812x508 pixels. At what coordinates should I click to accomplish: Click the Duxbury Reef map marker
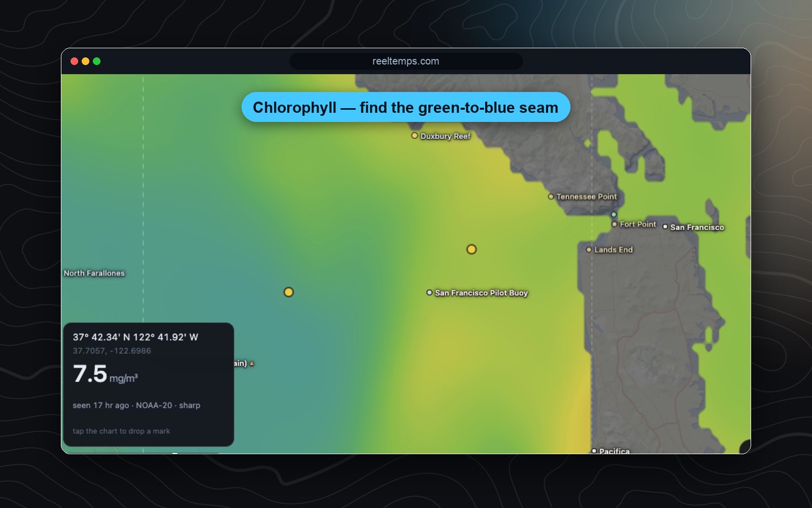pos(415,136)
